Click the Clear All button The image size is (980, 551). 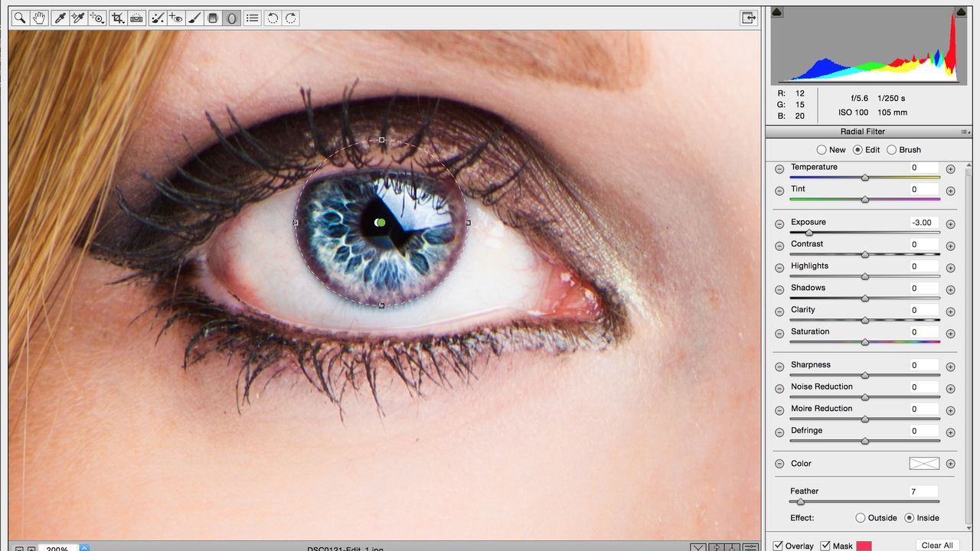click(x=937, y=545)
